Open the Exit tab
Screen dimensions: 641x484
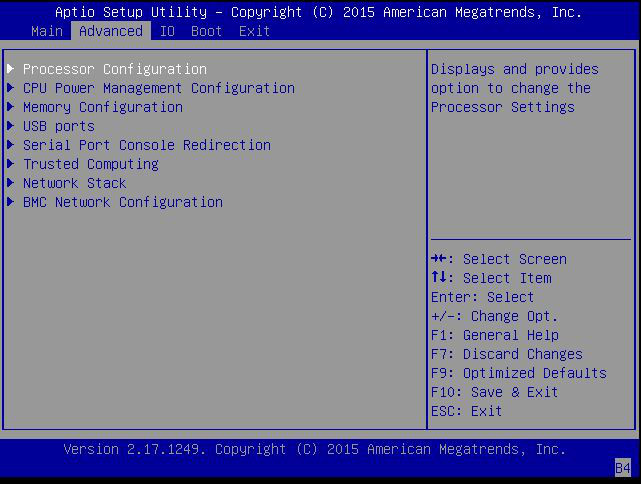coord(254,31)
